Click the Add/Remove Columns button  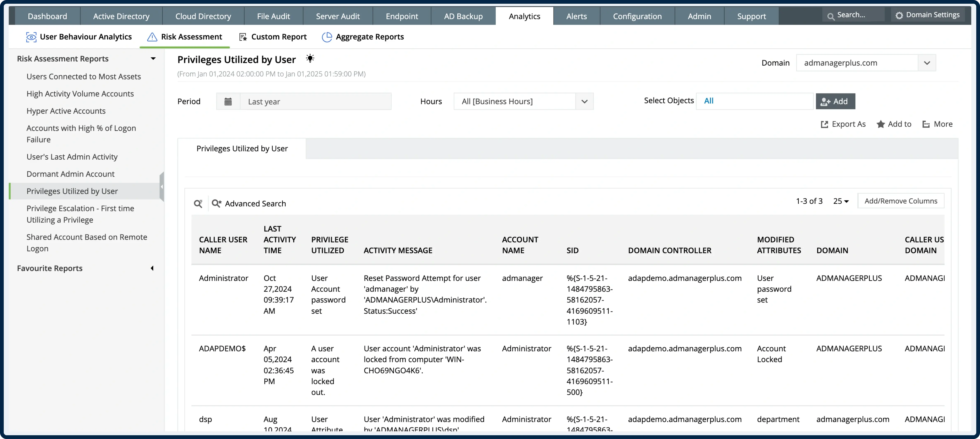coord(900,201)
